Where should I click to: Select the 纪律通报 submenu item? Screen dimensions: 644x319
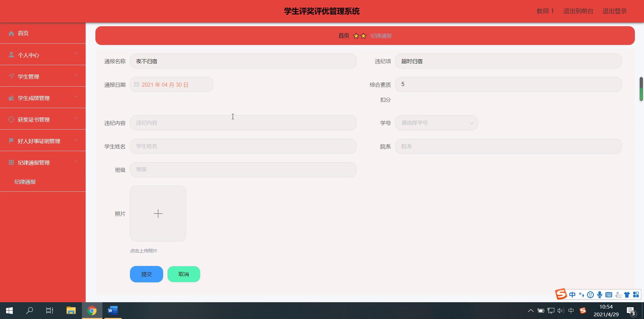point(25,182)
